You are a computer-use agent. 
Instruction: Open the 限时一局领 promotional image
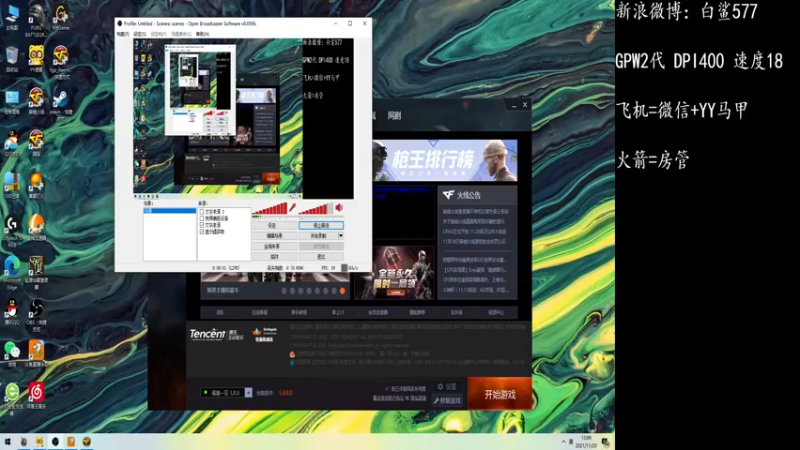[394, 273]
